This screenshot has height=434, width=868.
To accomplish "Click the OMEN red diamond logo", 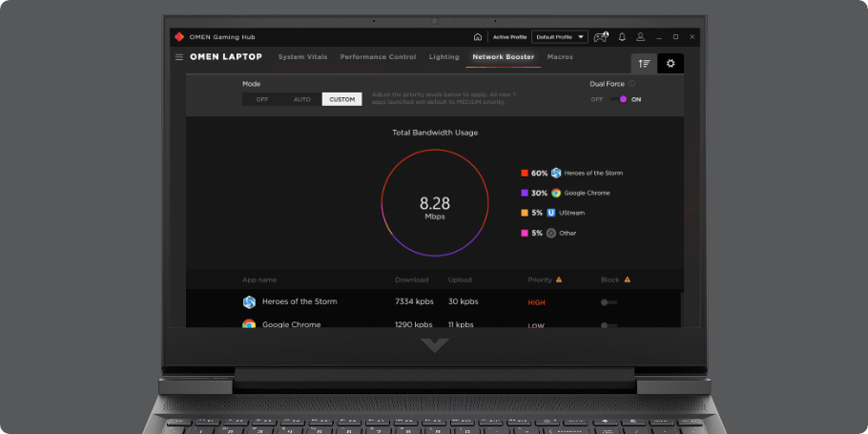I will point(179,37).
